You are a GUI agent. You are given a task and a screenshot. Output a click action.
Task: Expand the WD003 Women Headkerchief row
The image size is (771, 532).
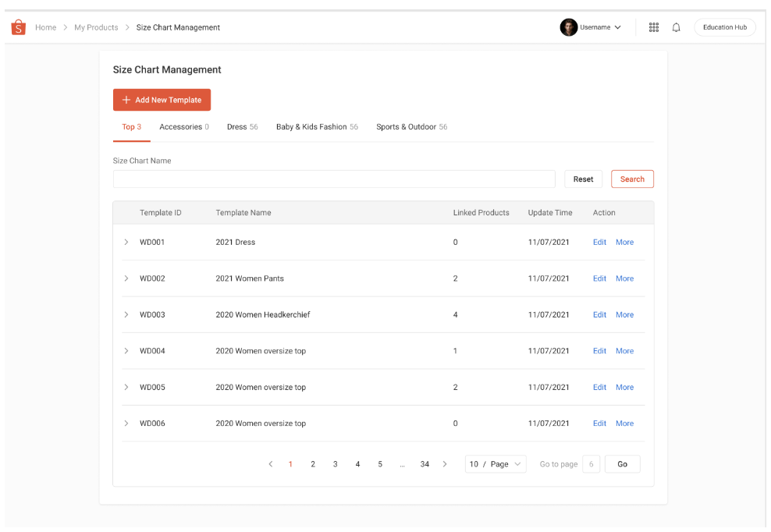[x=126, y=314]
